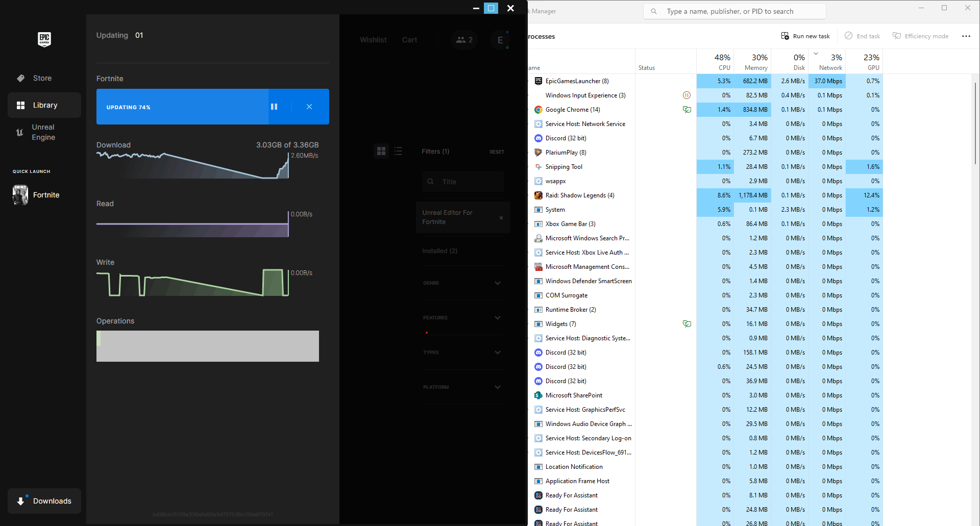The image size is (980, 526).
Task: Click End task in Task Manager
Action: 863,36
